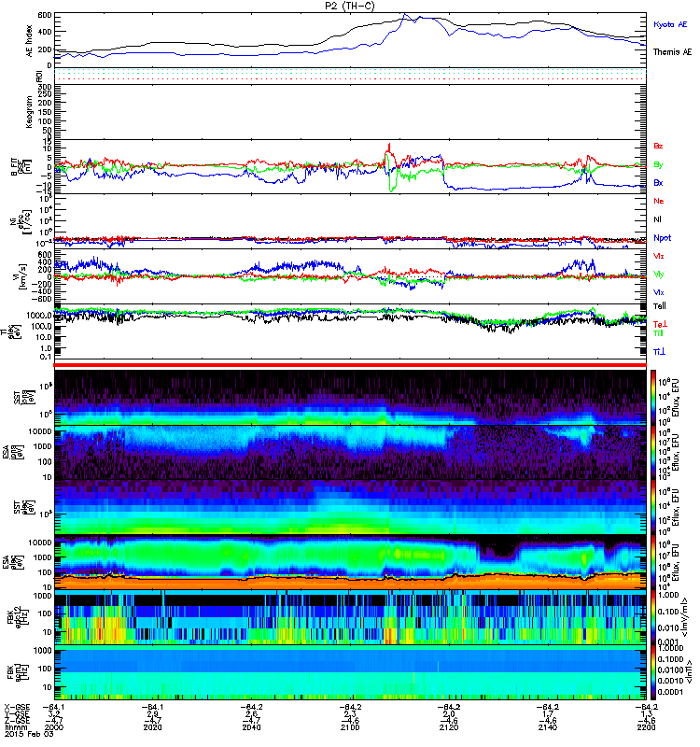Click the 2120 time tick label
This screenshot has height=747, width=700.
coord(449,727)
